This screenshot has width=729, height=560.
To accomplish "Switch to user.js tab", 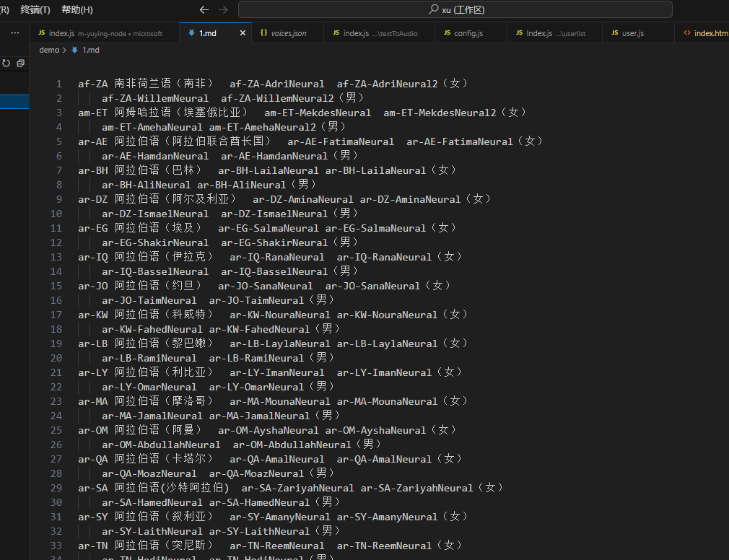I will point(638,33).
